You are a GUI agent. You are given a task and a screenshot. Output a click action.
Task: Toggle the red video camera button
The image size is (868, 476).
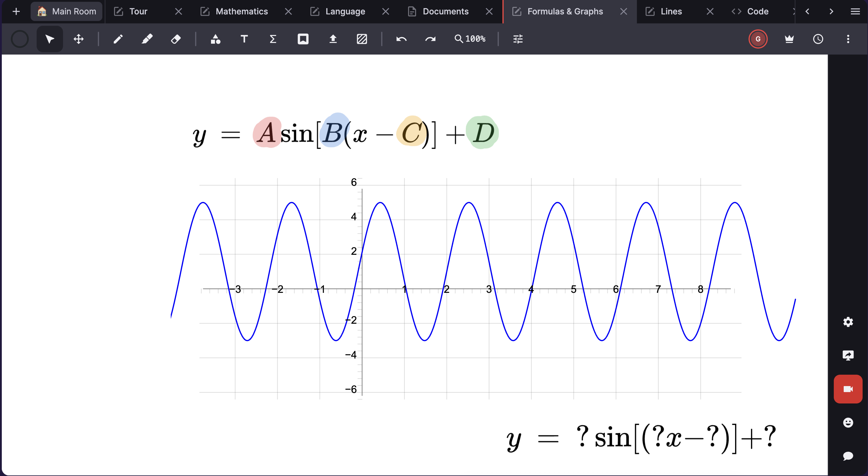point(848,389)
